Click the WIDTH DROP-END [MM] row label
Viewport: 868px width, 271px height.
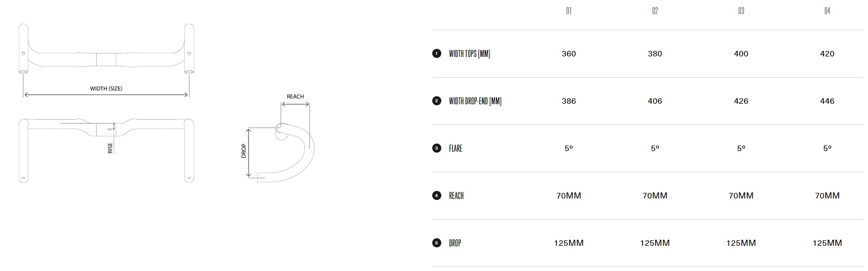point(475,101)
